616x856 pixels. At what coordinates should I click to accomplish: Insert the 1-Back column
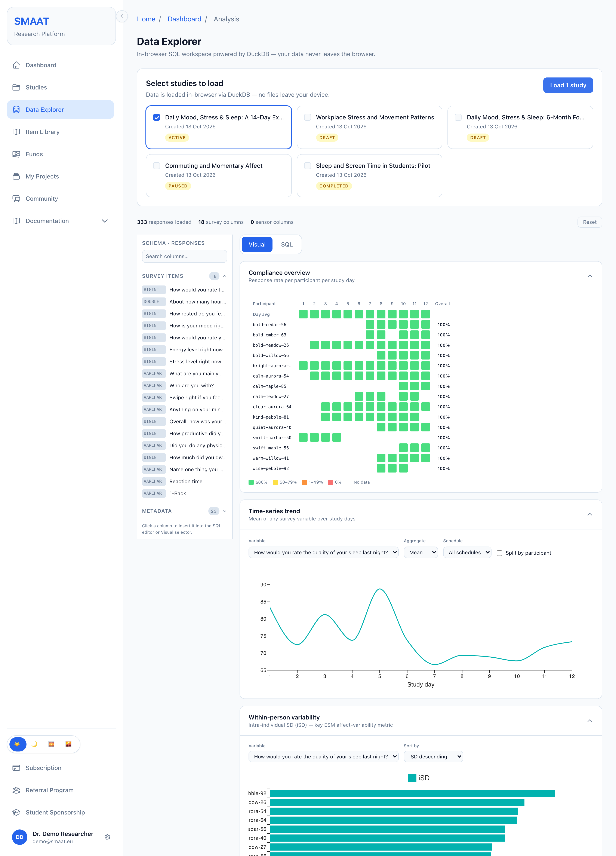[x=184, y=493]
